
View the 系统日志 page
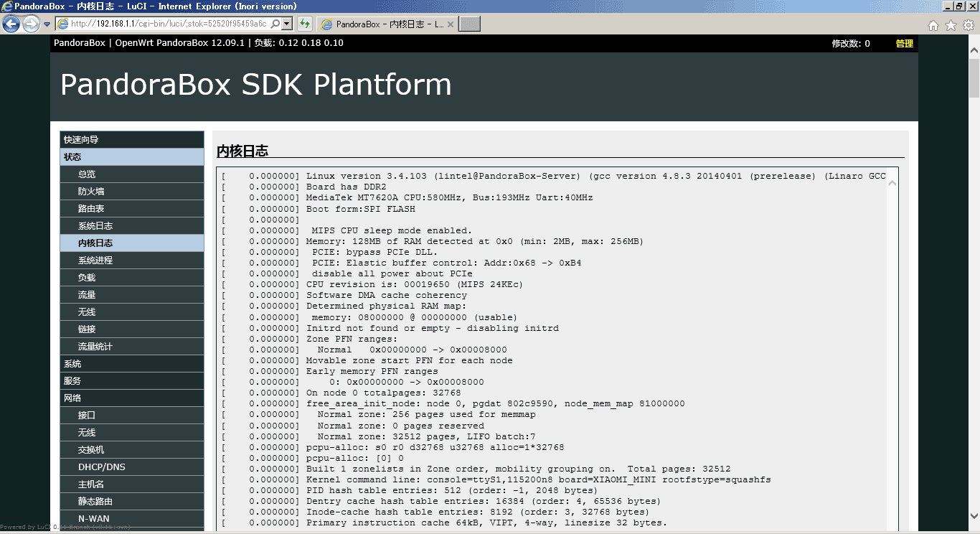coord(132,226)
